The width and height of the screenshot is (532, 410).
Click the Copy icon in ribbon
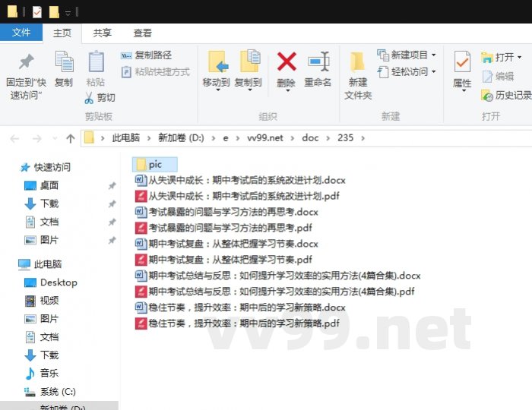point(64,61)
